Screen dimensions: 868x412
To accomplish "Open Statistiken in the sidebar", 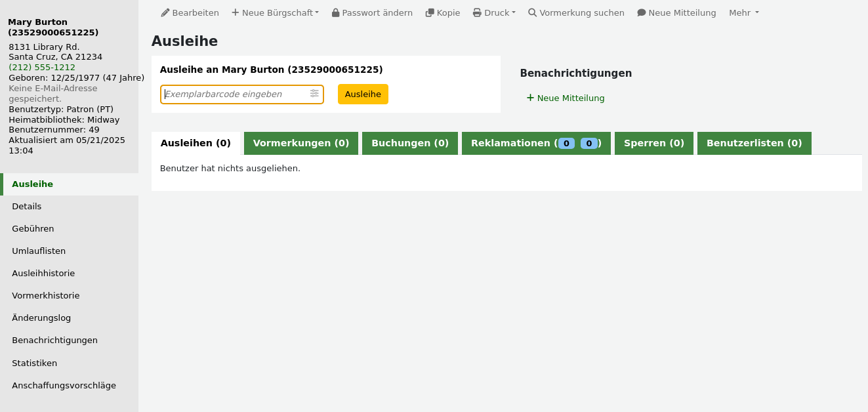I will (69, 363).
